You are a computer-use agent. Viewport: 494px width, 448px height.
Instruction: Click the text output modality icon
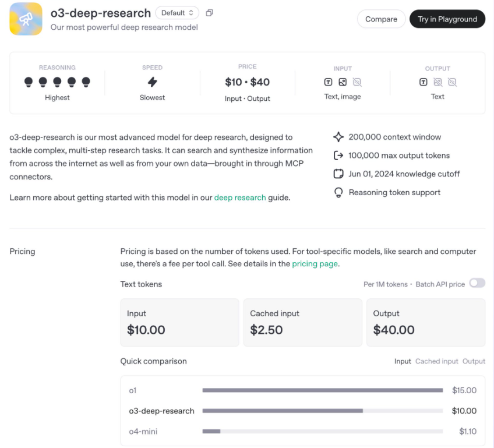(424, 83)
